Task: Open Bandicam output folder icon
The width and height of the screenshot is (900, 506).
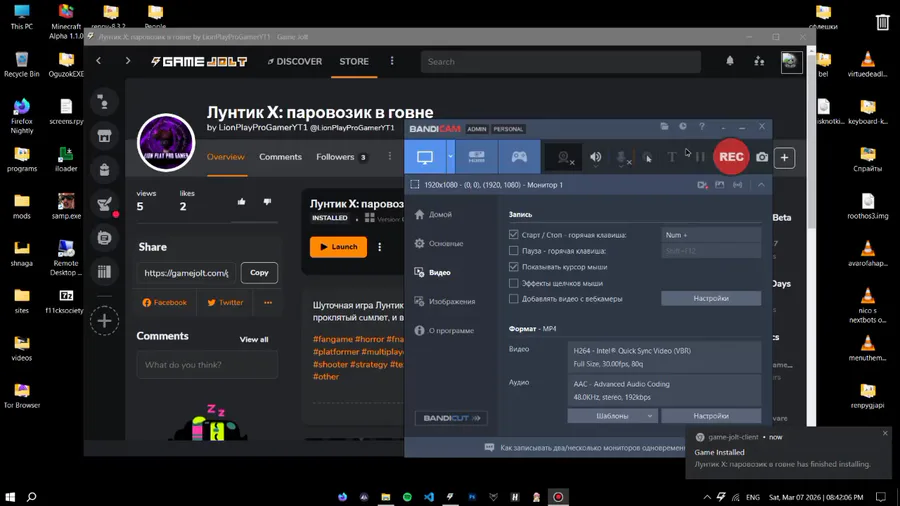Action: click(664, 126)
